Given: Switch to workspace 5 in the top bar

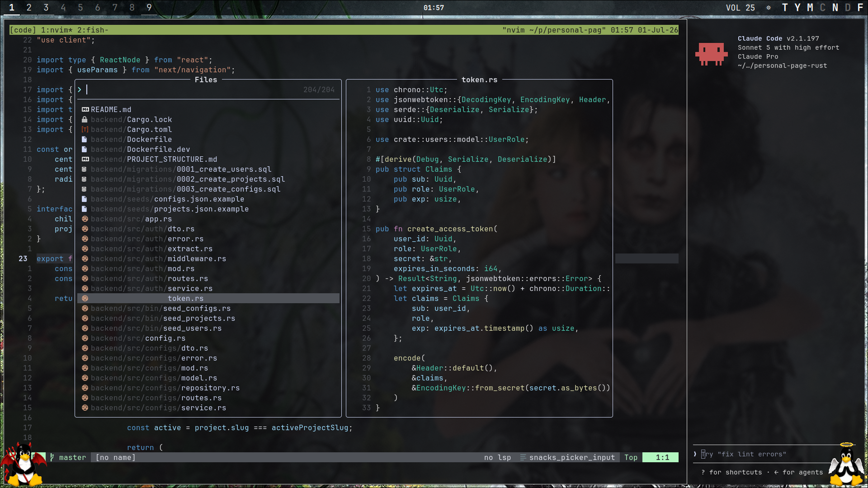Looking at the screenshot, I should pos(80,8).
